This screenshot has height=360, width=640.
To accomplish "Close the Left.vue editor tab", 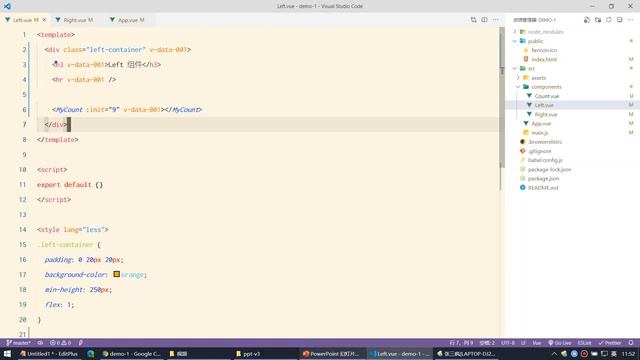I will [44, 20].
